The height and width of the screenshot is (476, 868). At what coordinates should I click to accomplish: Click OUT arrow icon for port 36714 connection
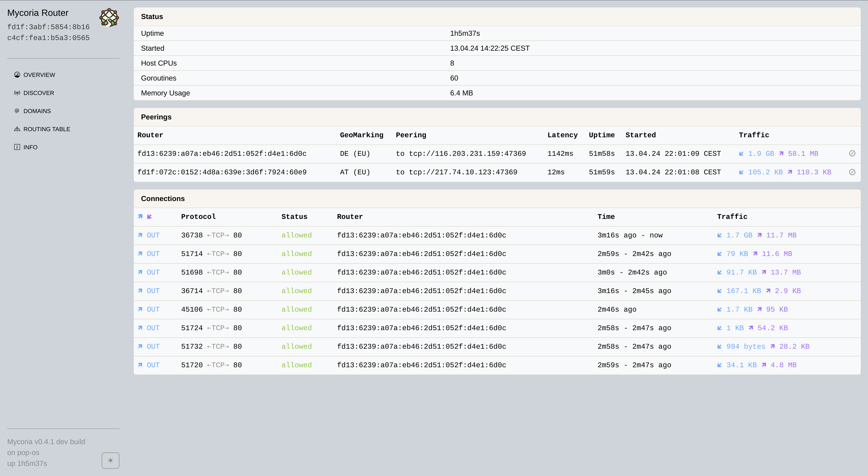click(x=140, y=291)
